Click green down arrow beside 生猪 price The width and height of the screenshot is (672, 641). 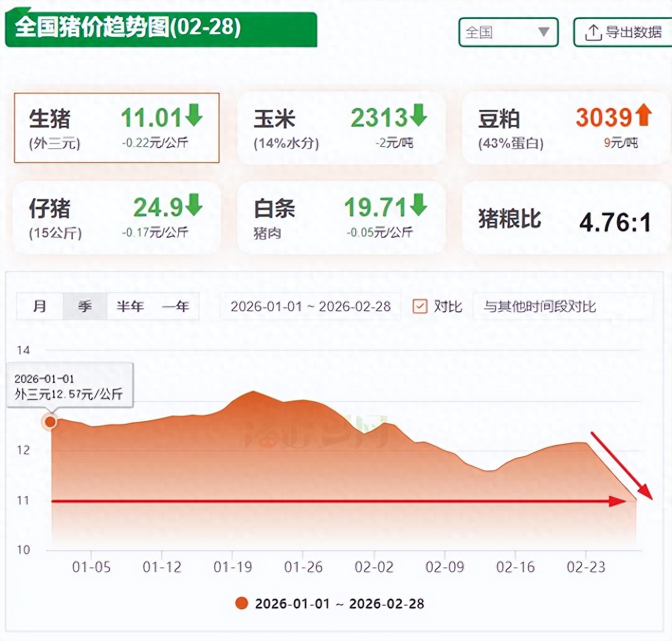193,115
